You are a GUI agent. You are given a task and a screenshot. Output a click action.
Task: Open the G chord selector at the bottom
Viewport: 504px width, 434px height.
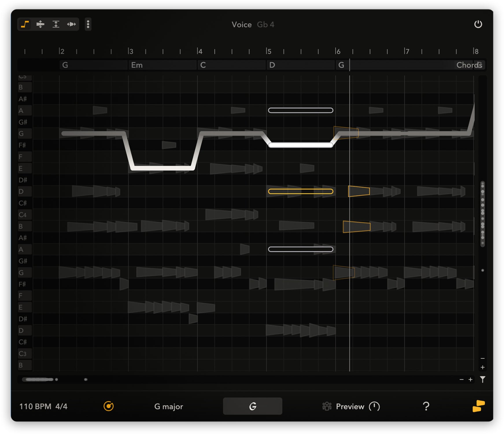(x=252, y=406)
